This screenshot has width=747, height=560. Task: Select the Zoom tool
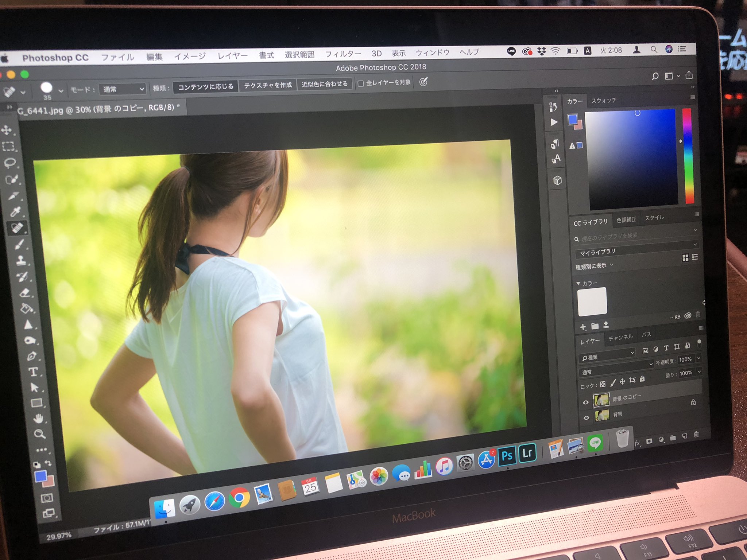click(x=39, y=434)
